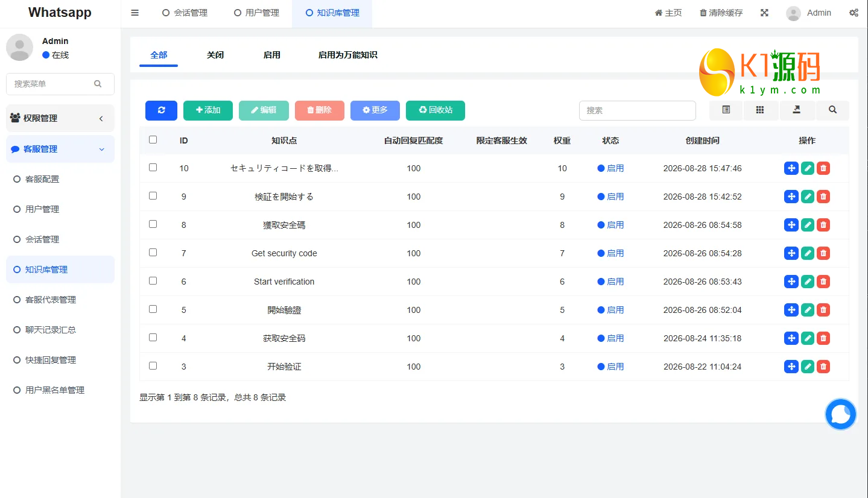Tick the checkbox for row ID 8

click(x=153, y=224)
